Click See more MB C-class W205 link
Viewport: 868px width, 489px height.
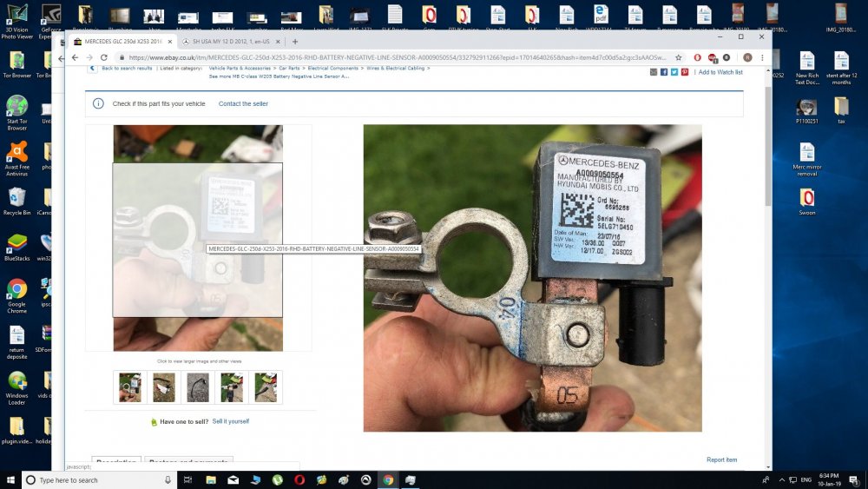pos(279,76)
